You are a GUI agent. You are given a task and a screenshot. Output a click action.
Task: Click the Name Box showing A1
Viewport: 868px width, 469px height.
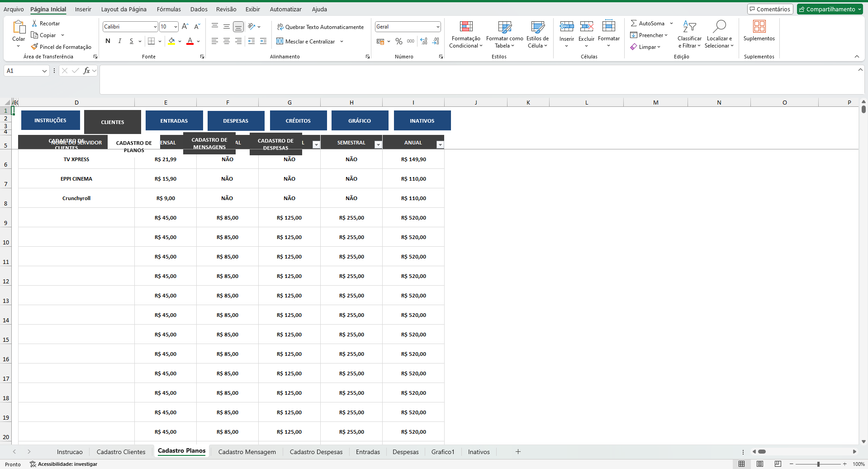pos(23,71)
